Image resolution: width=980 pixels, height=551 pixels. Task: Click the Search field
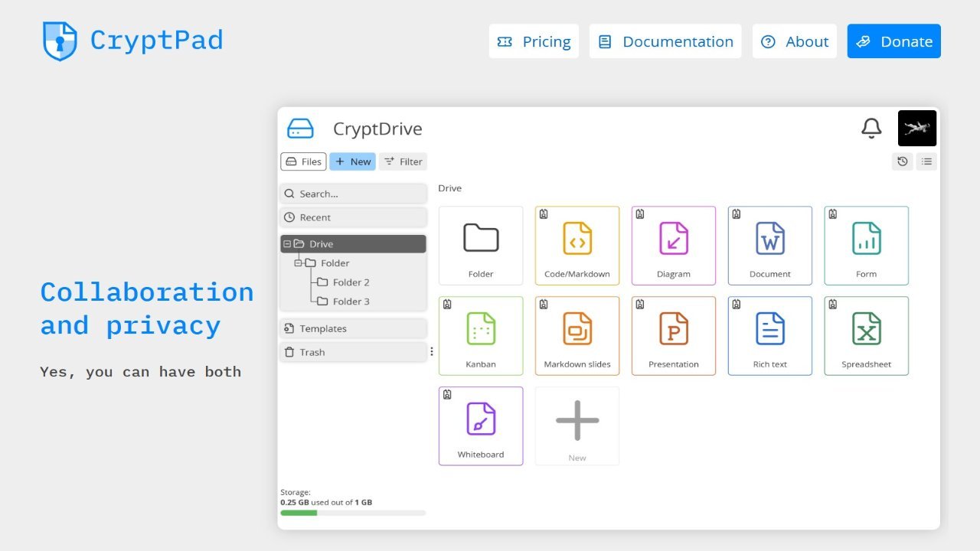pos(353,194)
